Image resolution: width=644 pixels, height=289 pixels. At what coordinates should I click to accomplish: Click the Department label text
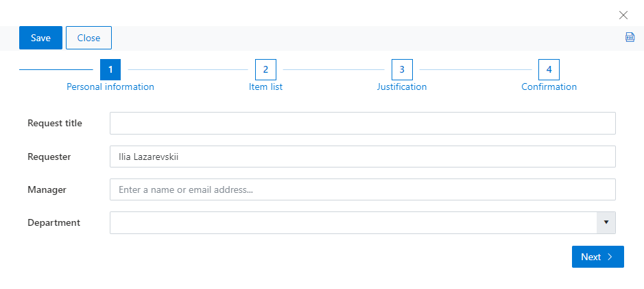pos(53,222)
